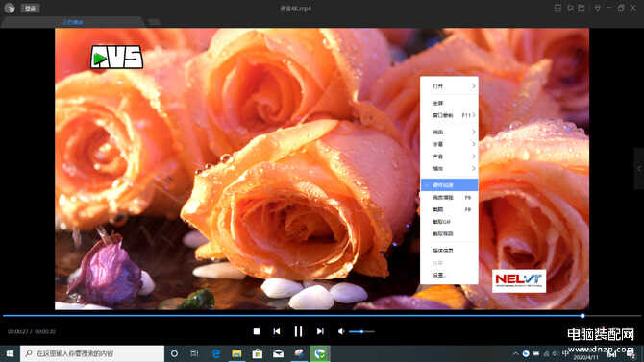Viewport: 644px width, 362px height.
Task: Expand the Open submenu arrow
Action: click(473, 86)
